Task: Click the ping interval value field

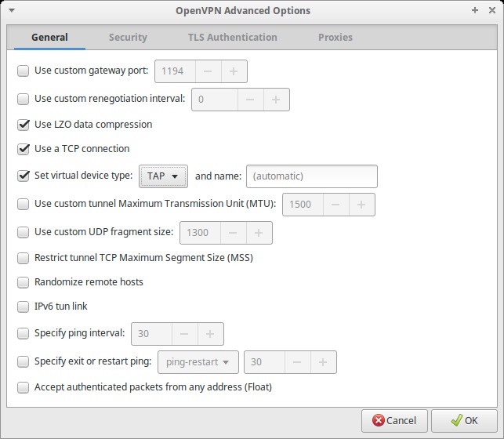Action: pyautogui.click(x=152, y=334)
